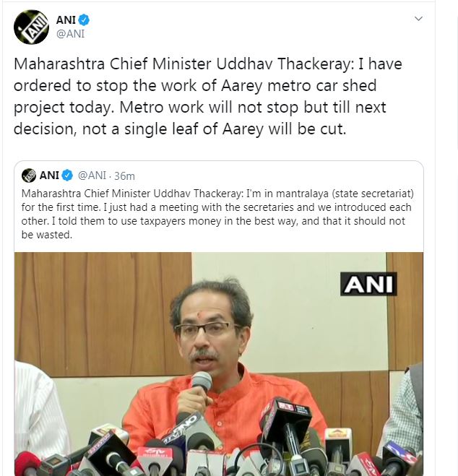Viewport: 458px width, 476px height.
Task: Open the ANI profile avatar
Action: click(31, 27)
